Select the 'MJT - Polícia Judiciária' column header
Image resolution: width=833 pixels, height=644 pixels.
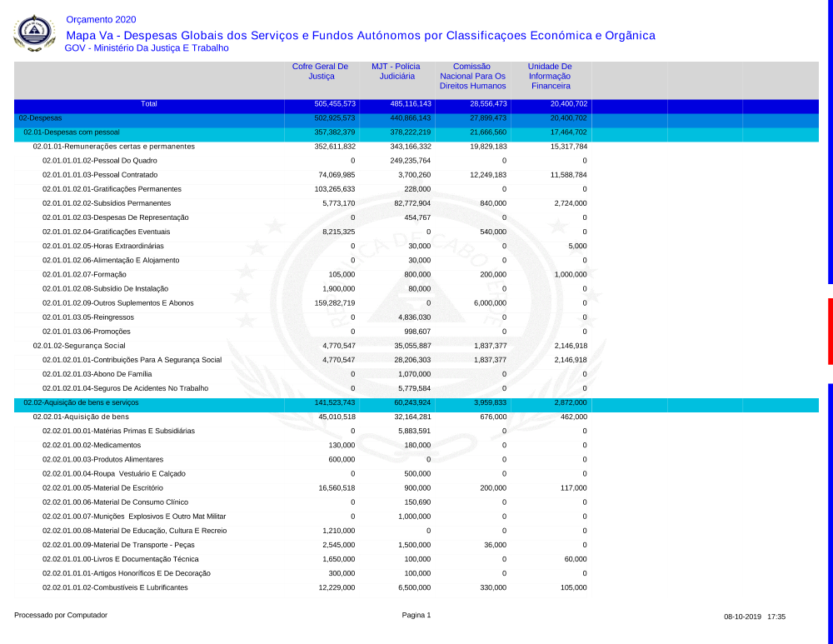pyautogui.click(x=397, y=71)
